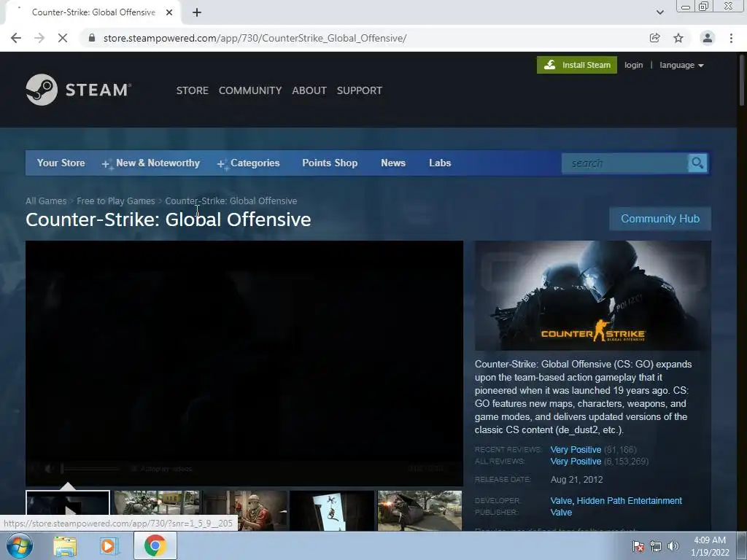This screenshot has height=560, width=747.
Task: Open Windows Explorer from the taskbar
Action: pos(65,546)
